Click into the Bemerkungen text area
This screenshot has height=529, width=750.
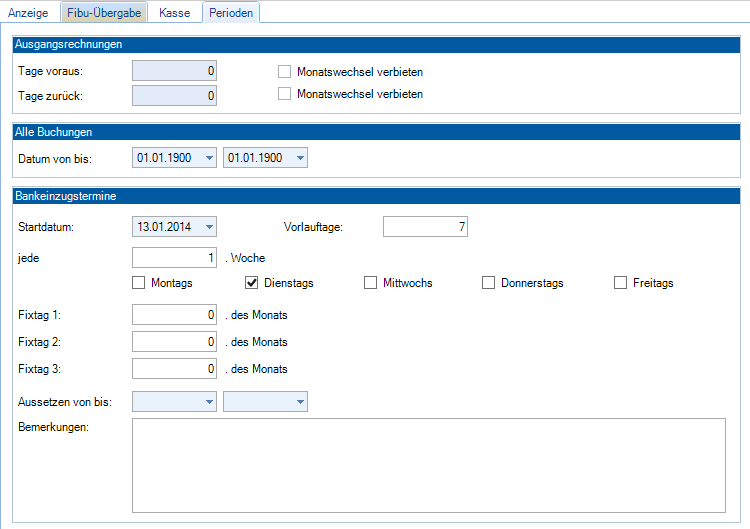(428, 464)
